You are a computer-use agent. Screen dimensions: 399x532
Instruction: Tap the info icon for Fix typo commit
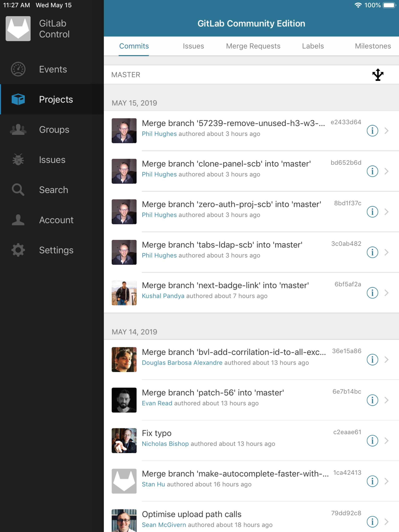click(372, 441)
